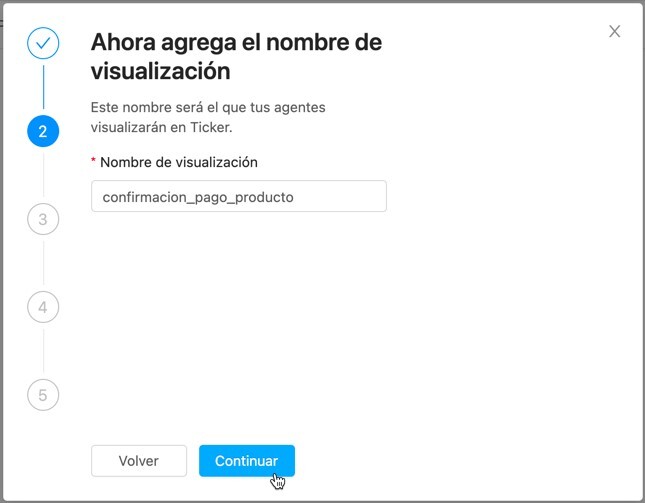Go back using the Volver button
Screen dimensions: 645x503
coord(139,461)
